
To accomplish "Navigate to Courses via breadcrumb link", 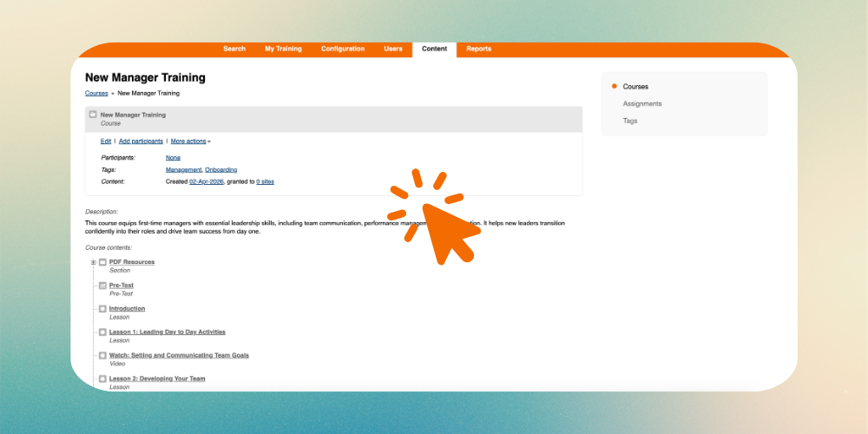I will point(96,93).
